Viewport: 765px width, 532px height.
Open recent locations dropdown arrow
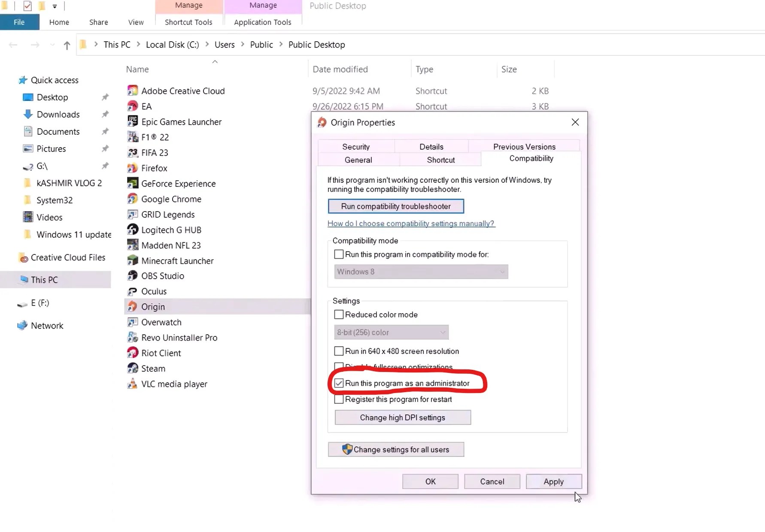click(x=52, y=45)
